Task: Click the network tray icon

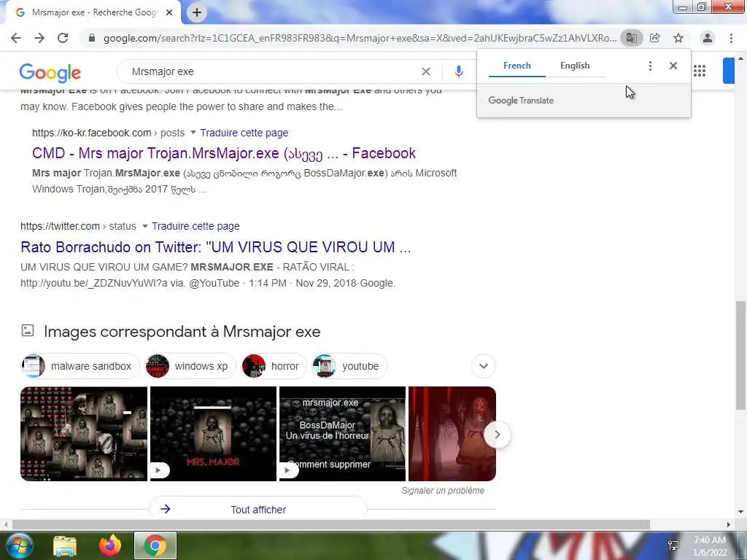Action: [x=673, y=545]
